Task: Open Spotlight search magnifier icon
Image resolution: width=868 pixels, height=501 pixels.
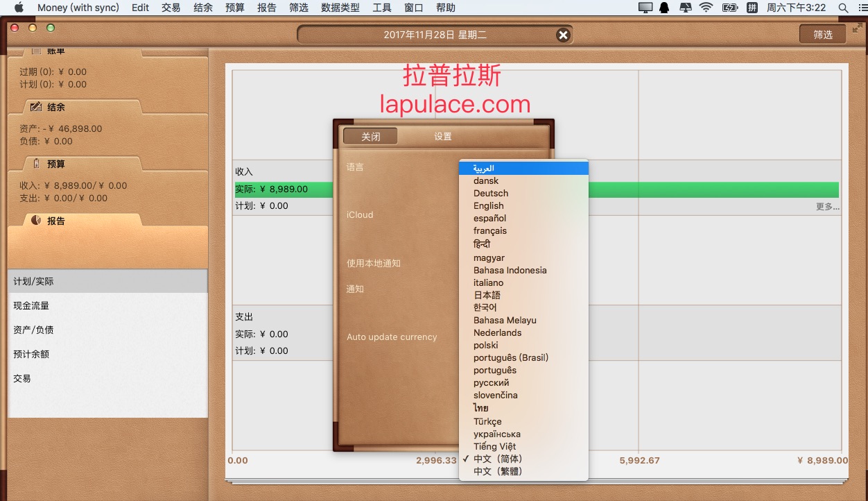Action: tap(844, 8)
